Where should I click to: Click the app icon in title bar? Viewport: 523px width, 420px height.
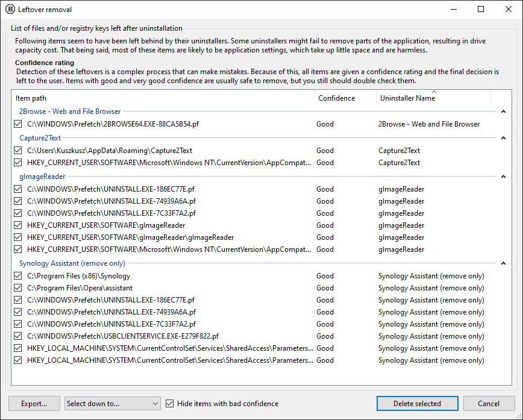[x=10, y=9]
